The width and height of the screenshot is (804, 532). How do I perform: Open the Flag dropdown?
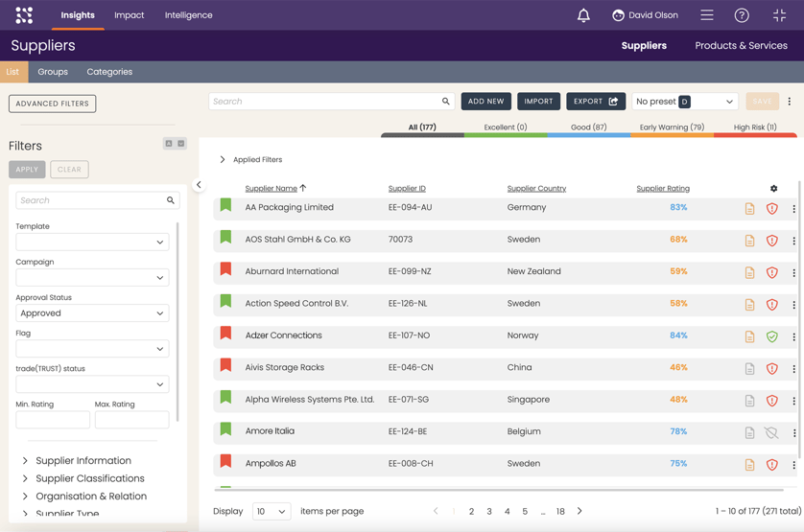tap(92, 349)
